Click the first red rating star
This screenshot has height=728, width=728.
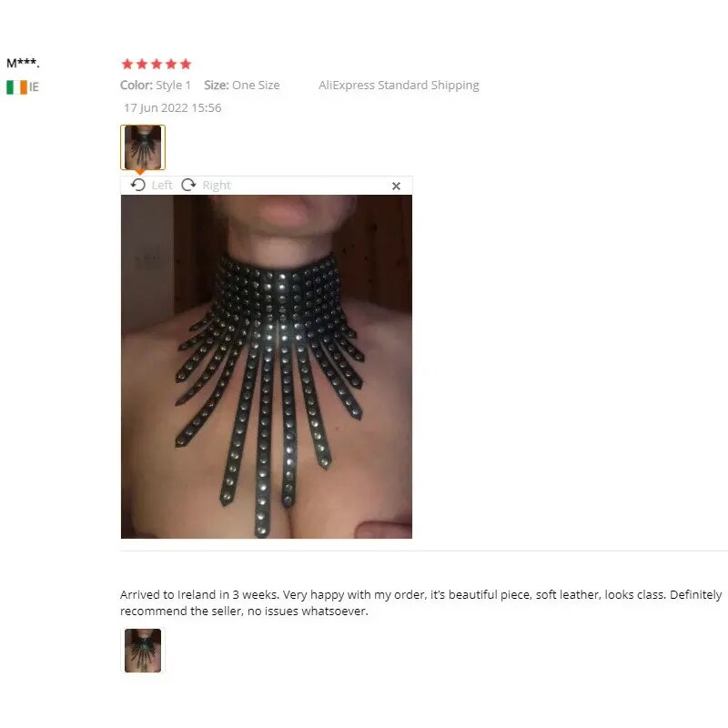coord(127,64)
